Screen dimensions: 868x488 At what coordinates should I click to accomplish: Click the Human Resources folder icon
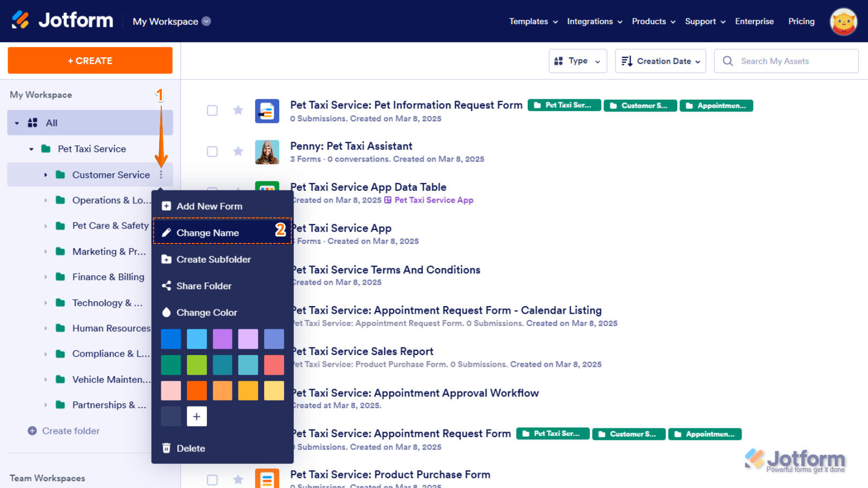61,328
